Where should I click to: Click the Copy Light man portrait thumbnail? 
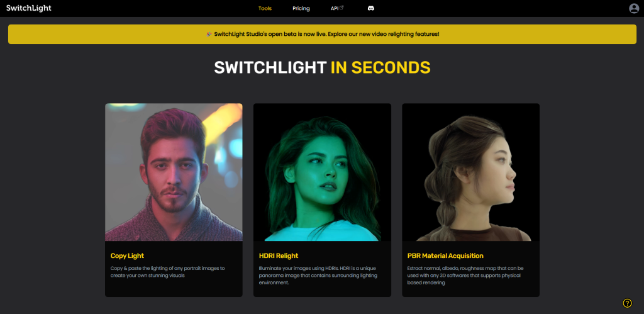pos(174,172)
